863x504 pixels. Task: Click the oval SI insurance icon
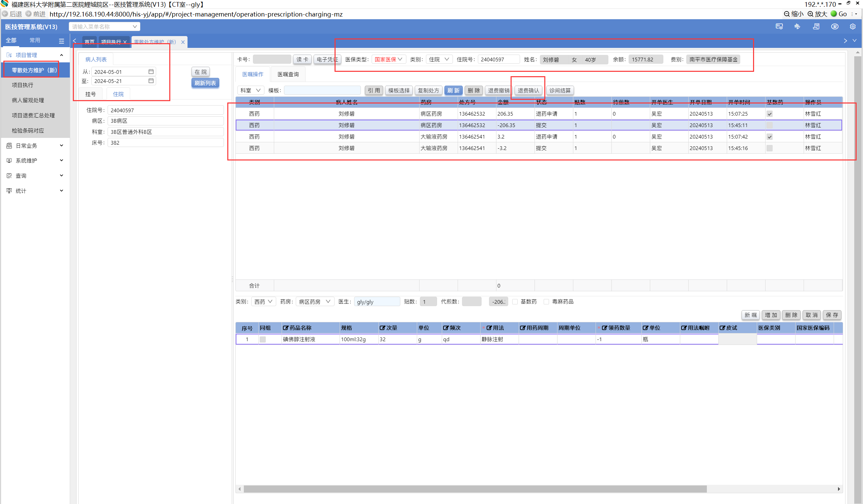835,27
